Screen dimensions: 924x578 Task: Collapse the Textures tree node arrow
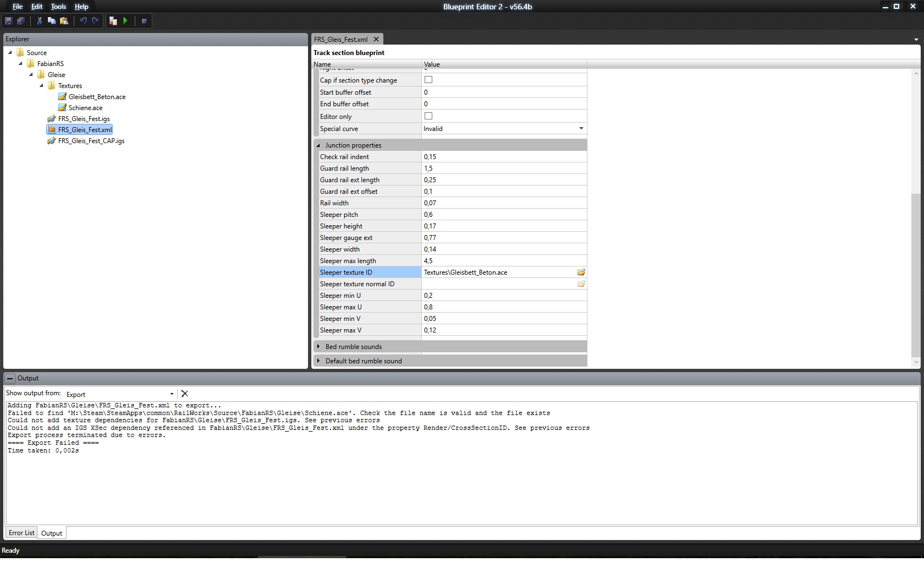tap(41, 86)
